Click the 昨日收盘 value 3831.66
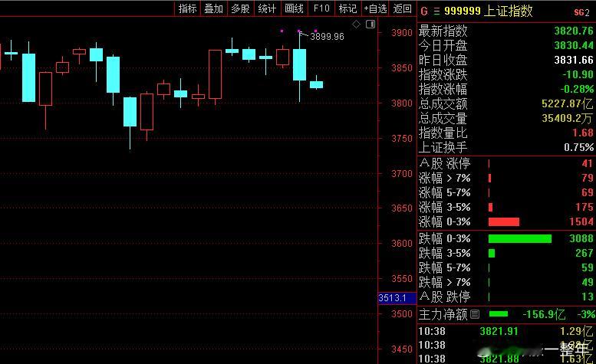This screenshot has height=364, width=596. point(574,60)
